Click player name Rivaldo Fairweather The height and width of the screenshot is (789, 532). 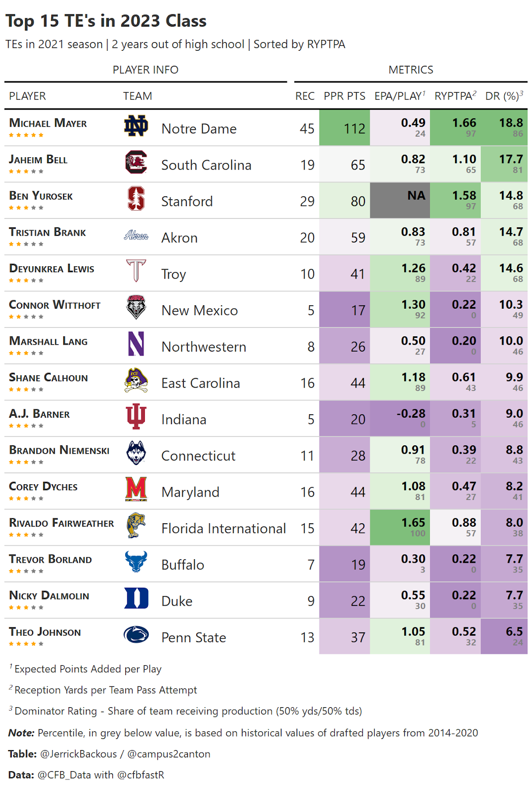pos(61,523)
